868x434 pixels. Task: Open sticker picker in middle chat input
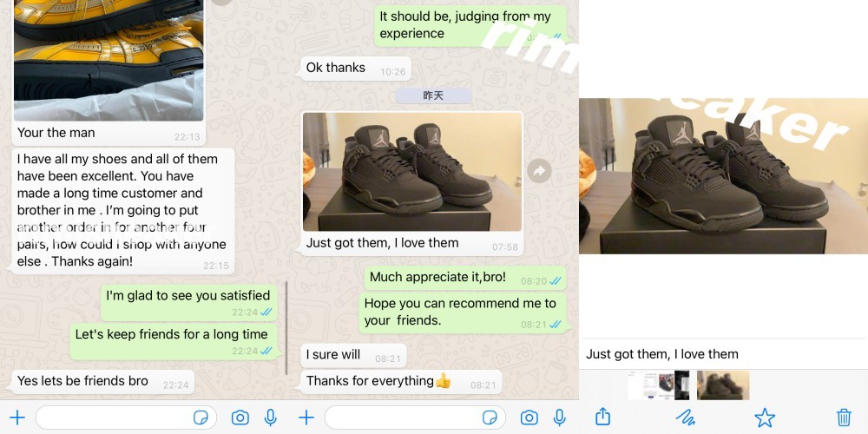click(490, 418)
